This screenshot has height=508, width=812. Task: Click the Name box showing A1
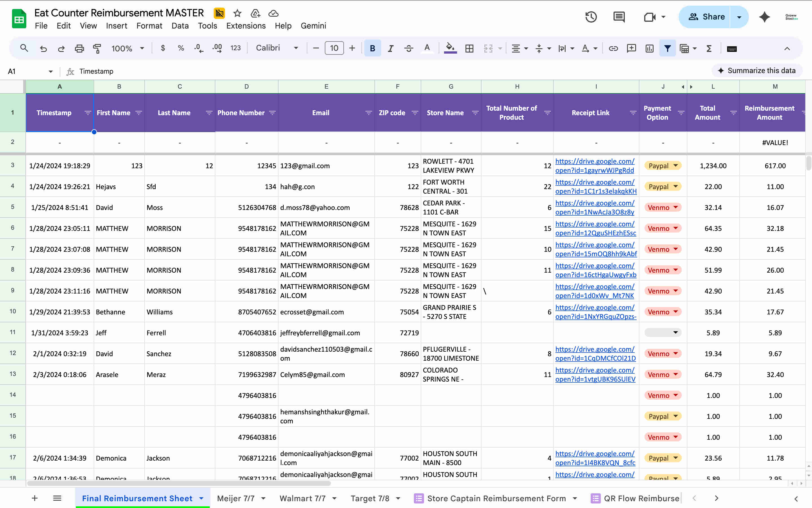pos(30,71)
